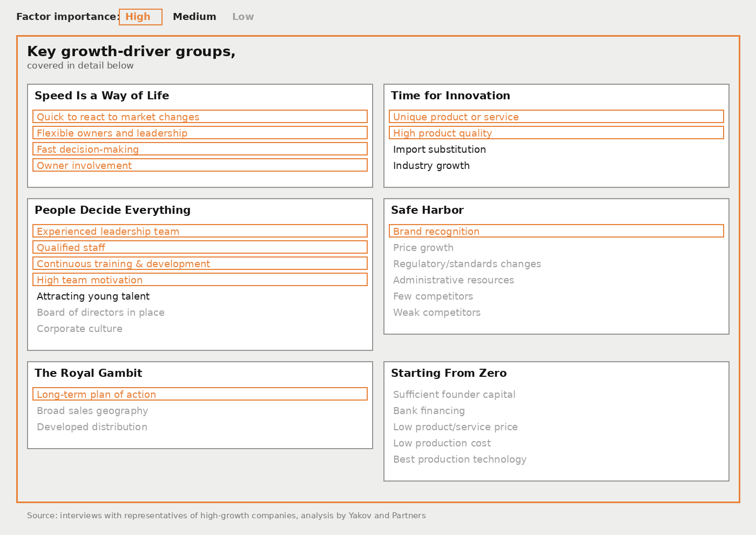Click 'Board of directors in place'
The height and width of the screenshot is (535, 756).
(100, 313)
